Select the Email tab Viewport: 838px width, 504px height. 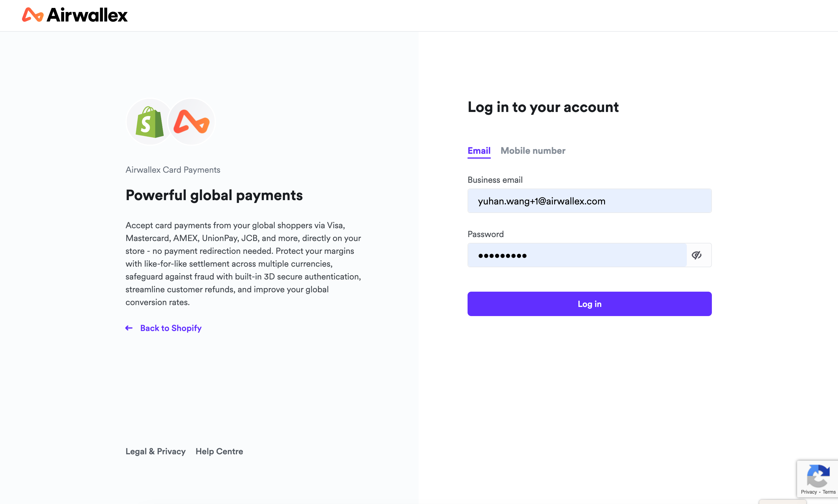[x=479, y=150]
